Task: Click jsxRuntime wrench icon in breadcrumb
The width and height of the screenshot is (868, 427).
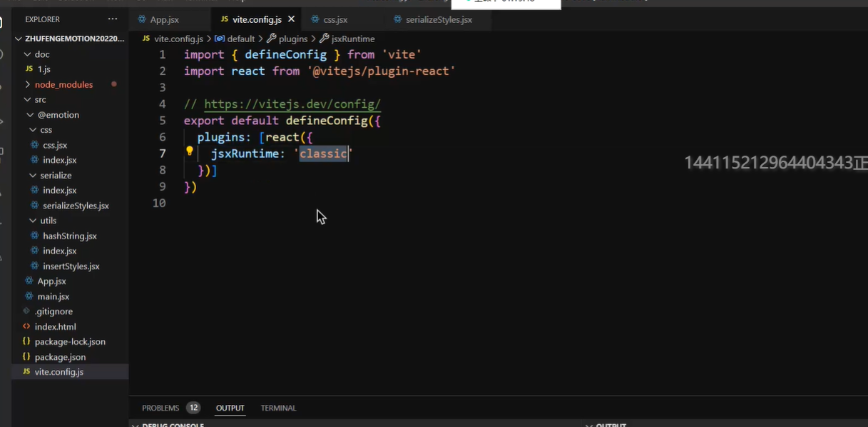Action: tap(324, 39)
